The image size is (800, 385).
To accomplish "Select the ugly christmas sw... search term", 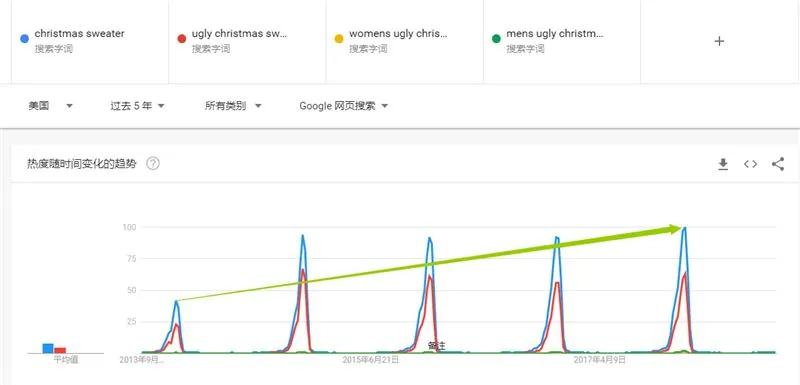I will click(247, 41).
